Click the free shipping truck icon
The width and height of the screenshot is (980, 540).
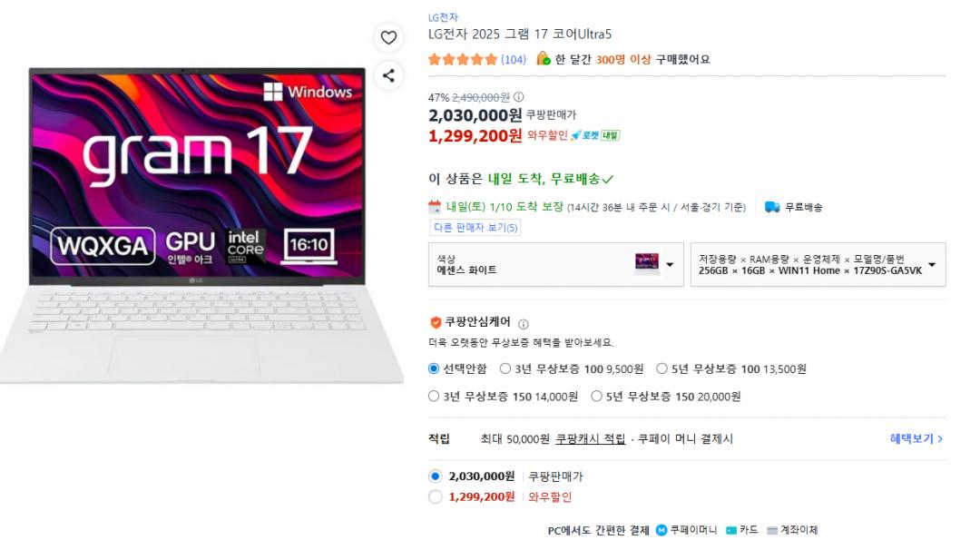coord(772,207)
